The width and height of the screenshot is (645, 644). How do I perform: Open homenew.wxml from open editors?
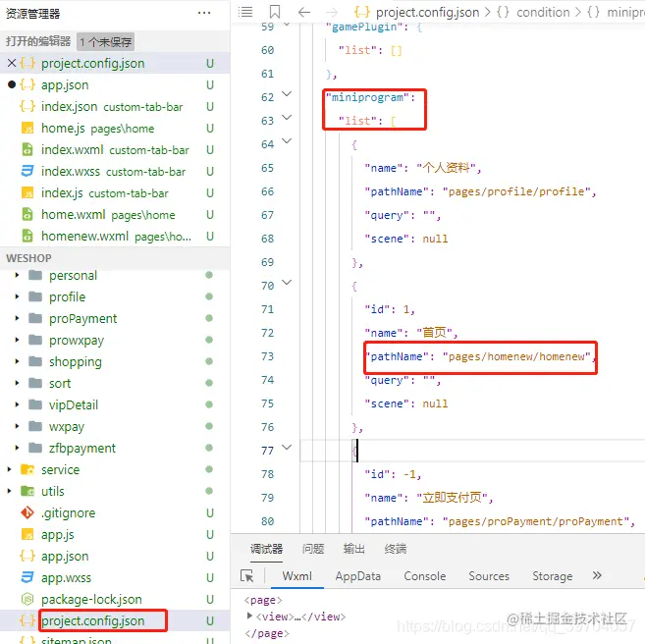coord(117,236)
